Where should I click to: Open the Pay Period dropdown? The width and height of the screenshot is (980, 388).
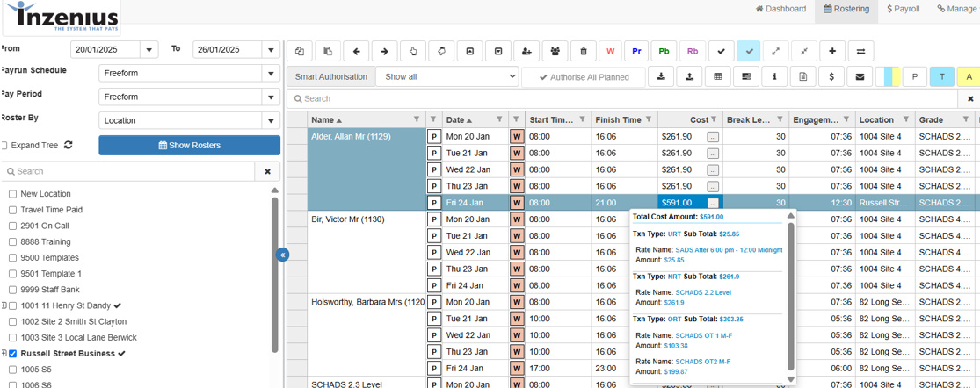271,97
